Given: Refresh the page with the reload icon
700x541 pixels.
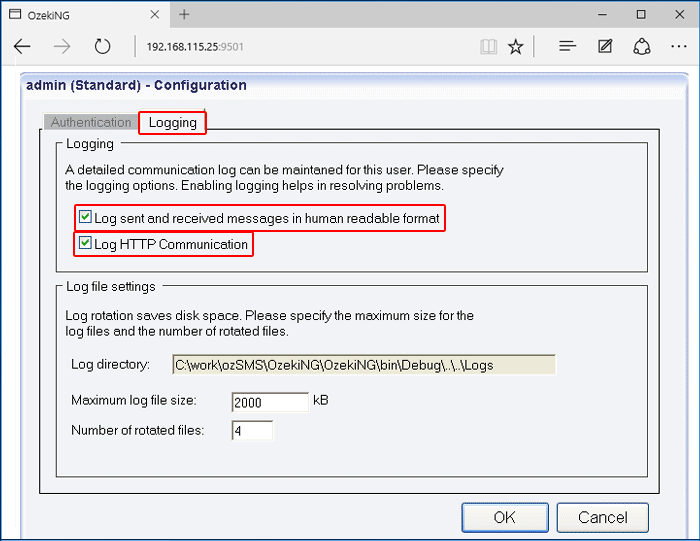Looking at the screenshot, I should pyautogui.click(x=102, y=46).
